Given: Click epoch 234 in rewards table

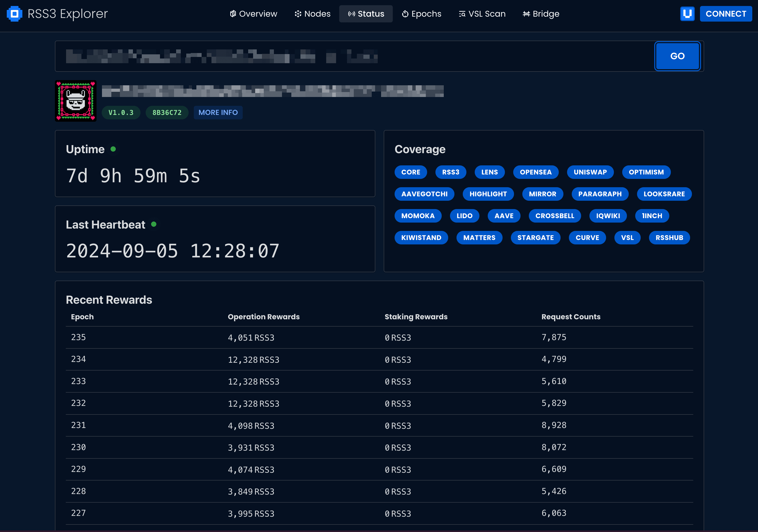Looking at the screenshot, I should coord(78,359).
